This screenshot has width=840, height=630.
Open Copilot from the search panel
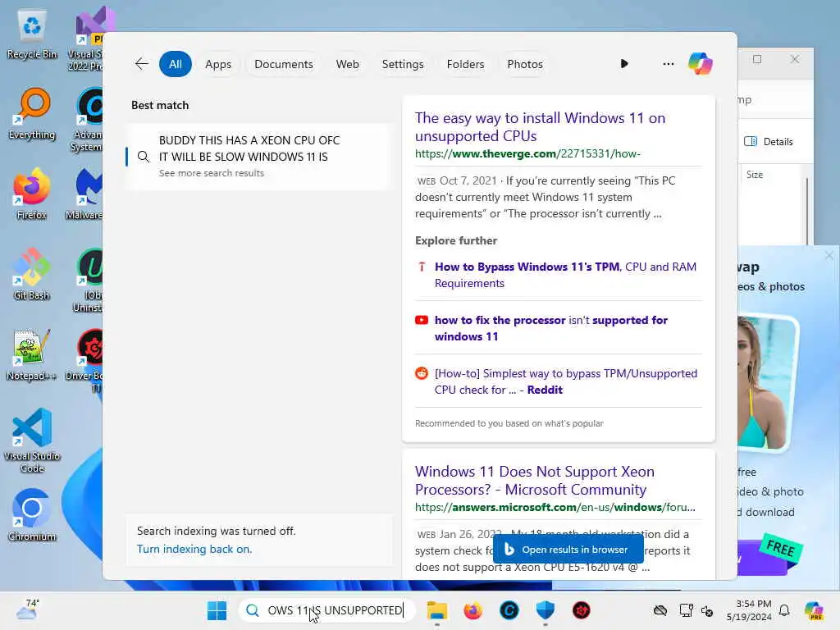click(x=701, y=64)
